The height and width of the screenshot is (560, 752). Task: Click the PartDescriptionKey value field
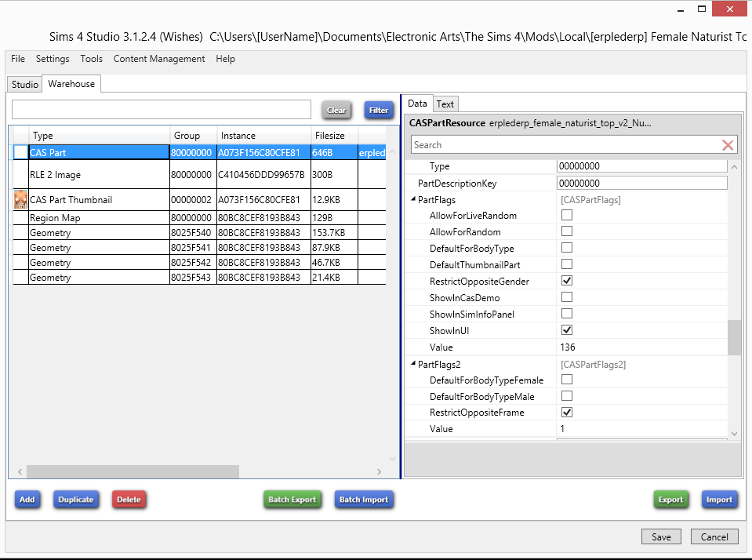pyautogui.click(x=641, y=183)
